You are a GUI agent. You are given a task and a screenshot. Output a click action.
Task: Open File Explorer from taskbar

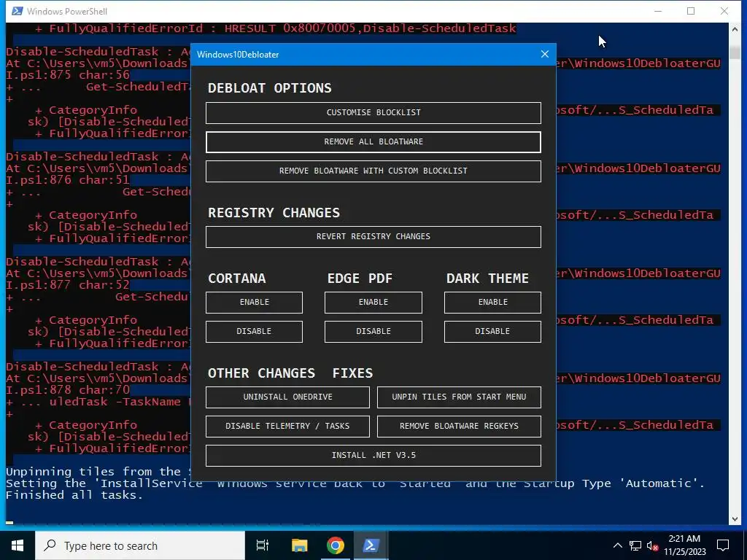coord(299,545)
